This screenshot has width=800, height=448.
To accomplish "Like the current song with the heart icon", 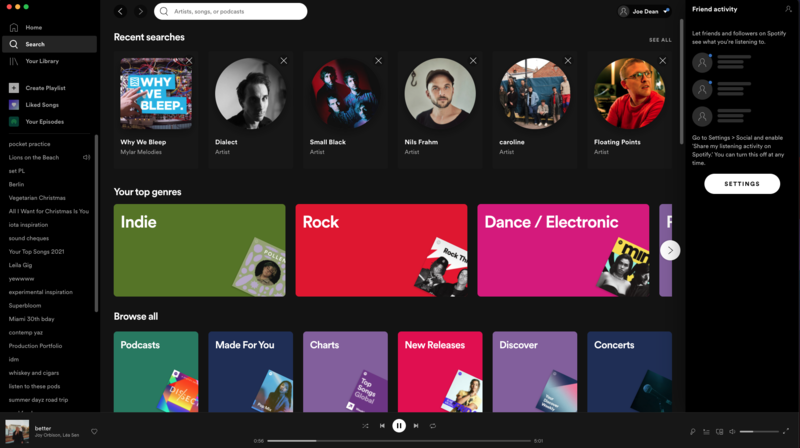I will coord(94,432).
